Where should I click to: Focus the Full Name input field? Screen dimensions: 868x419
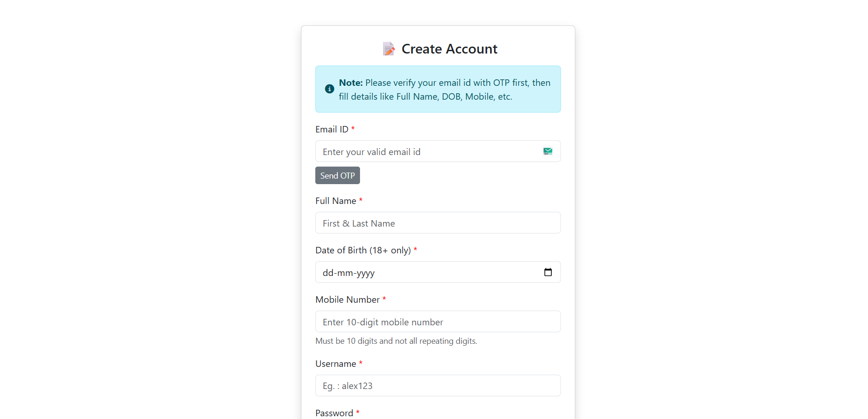click(438, 223)
